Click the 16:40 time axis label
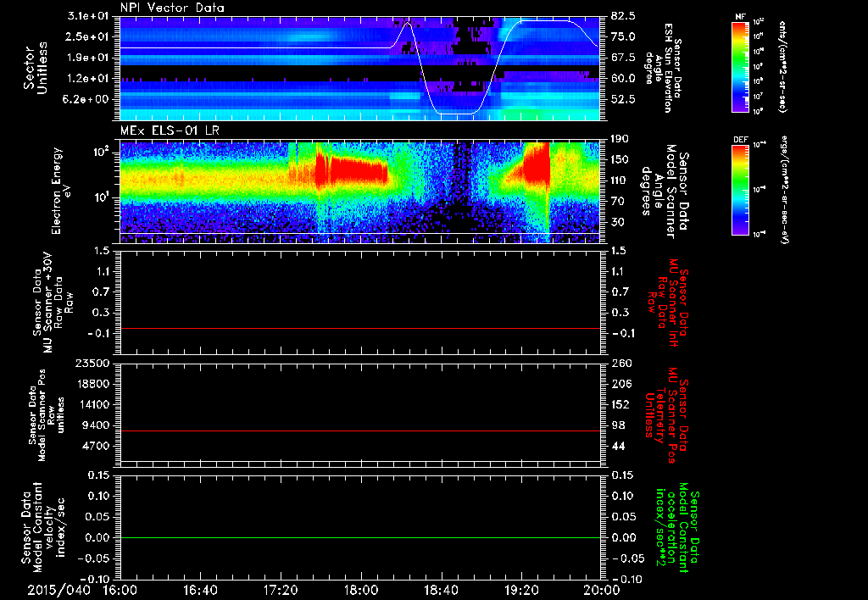Image resolution: width=868 pixels, height=600 pixels. (x=200, y=590)
